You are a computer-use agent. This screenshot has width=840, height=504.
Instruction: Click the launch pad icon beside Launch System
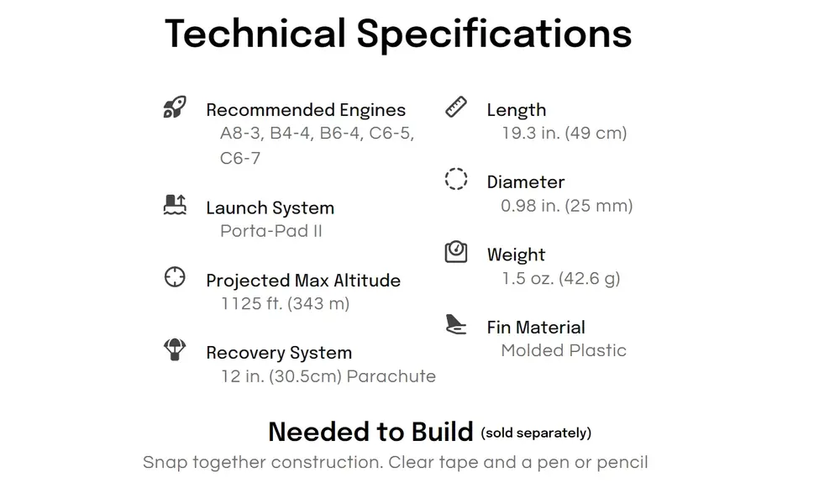175,205
